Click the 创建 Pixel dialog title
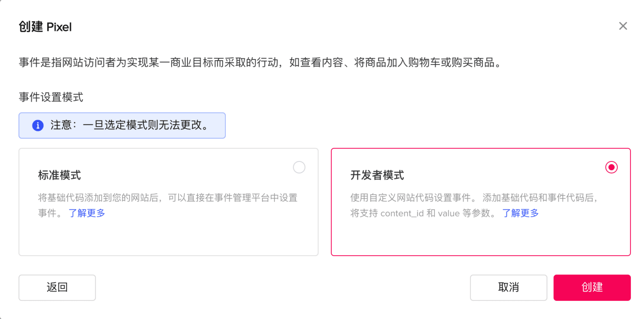The height and width of the screenshot is (319, 644). point(45,27)
